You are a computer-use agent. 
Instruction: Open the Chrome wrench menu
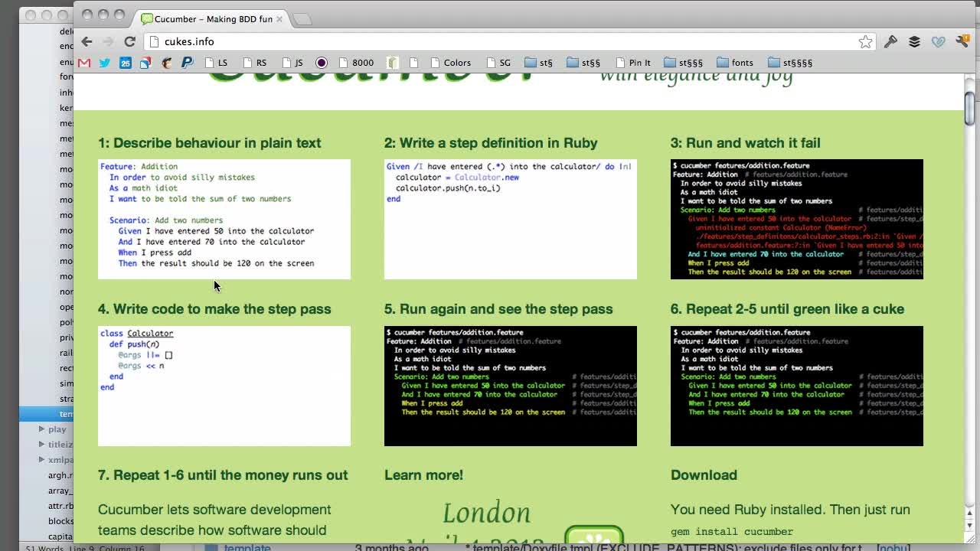pyautogui.click(x=962, y=42)
